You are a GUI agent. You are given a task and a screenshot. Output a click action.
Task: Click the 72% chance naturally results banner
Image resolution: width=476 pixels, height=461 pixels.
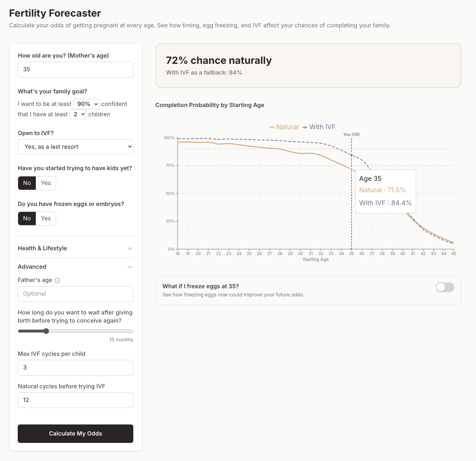tap(309, 65)
